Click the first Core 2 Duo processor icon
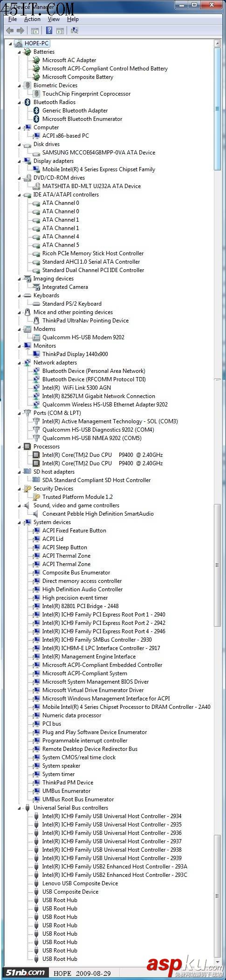 coord(36,455)
